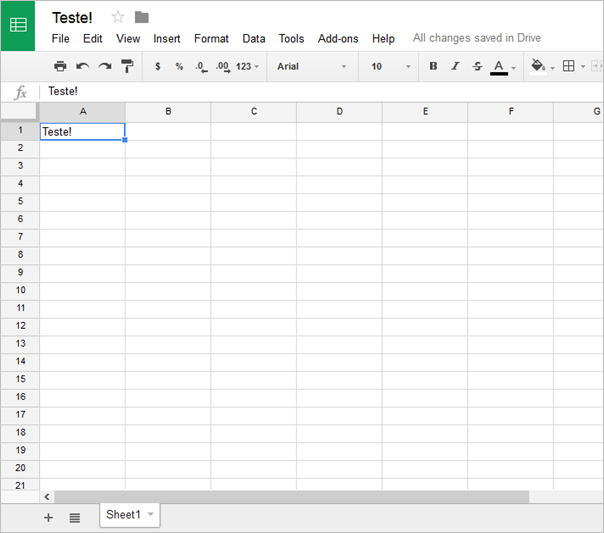Open the Data menu
This screenshot has height=533, width=604.
point(253,39)
